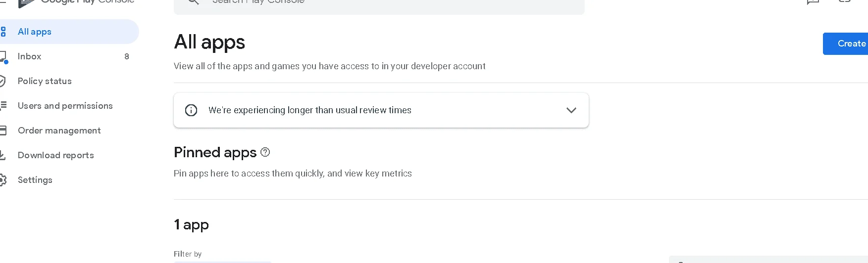Open Download reports from sidebar
This screenshot has width=868, height=263.
[x=56, y=155]
